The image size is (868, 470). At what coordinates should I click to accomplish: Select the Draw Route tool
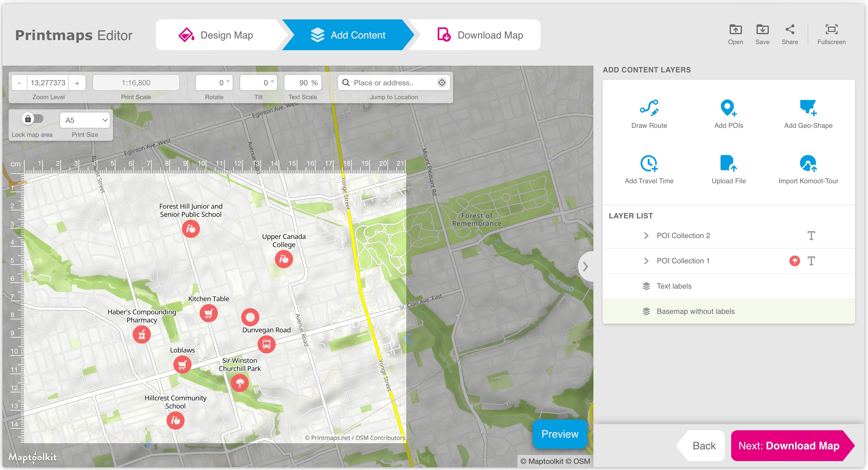tap(649, 108)
